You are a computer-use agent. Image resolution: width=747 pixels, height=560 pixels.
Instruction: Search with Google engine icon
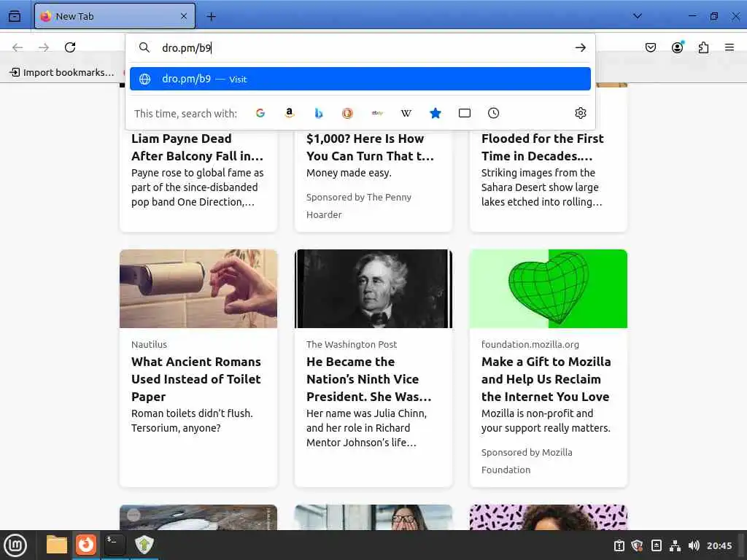click(x=260, y=113)
